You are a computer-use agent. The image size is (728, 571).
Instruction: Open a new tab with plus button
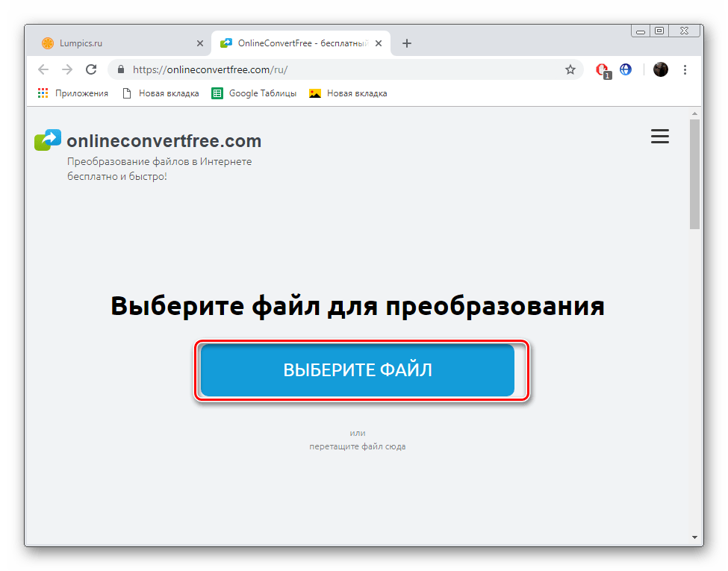coord(407,43)
